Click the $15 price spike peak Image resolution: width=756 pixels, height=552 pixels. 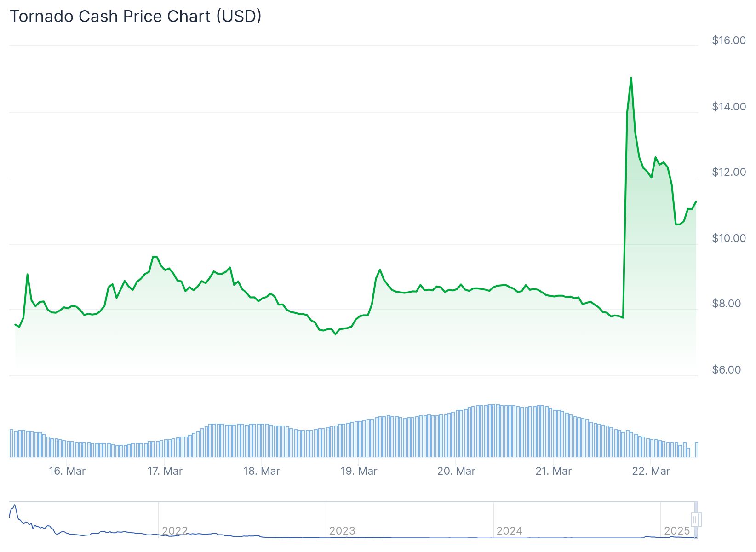point(631,78)
